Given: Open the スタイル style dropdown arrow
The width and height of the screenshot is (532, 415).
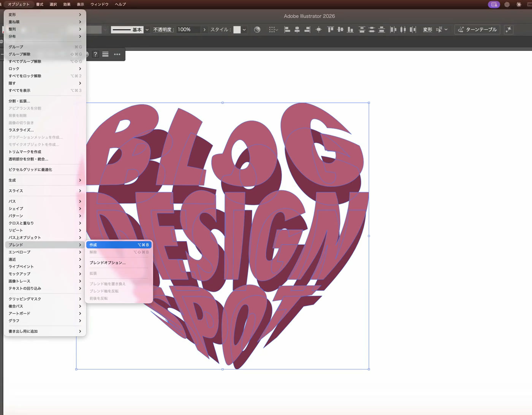Looking at the screenshot, I should click(x=244, y=30).
